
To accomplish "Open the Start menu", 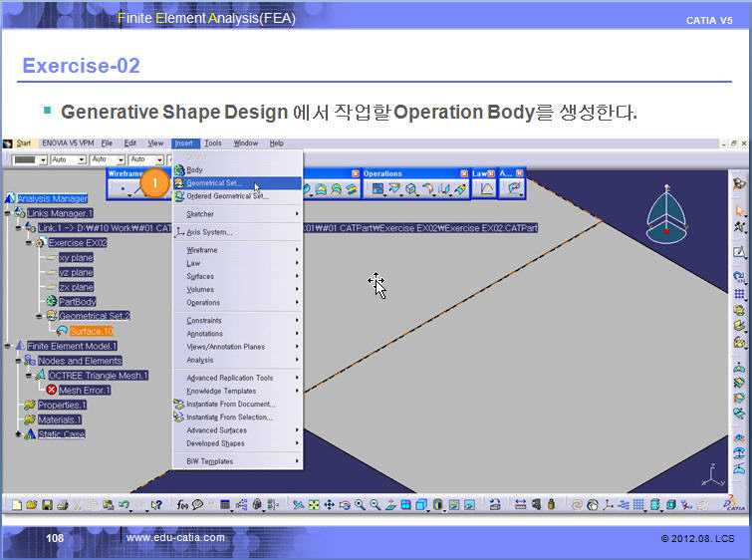I will [x=23, y=143].
